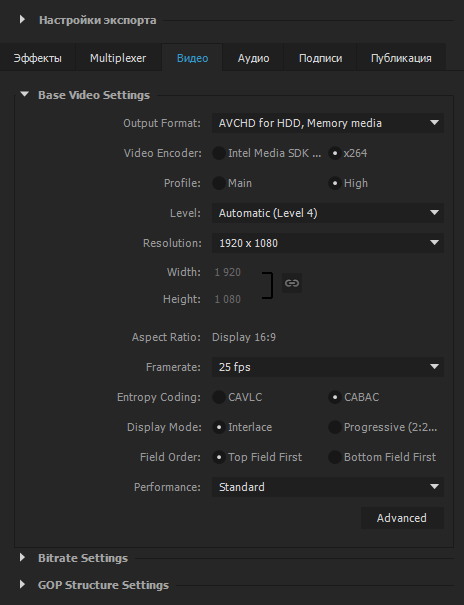This screenshot has width=464, height=605.
Task: Click the Advanced button
Action: point(402,518)
